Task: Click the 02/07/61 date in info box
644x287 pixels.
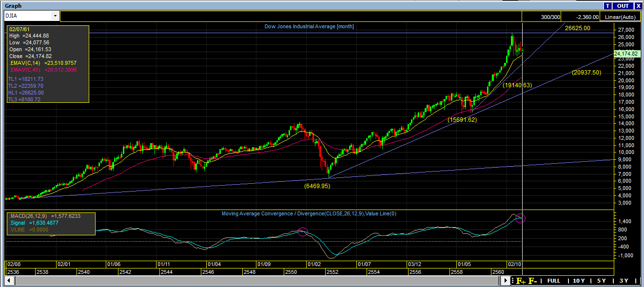Action: click(20, 29)
